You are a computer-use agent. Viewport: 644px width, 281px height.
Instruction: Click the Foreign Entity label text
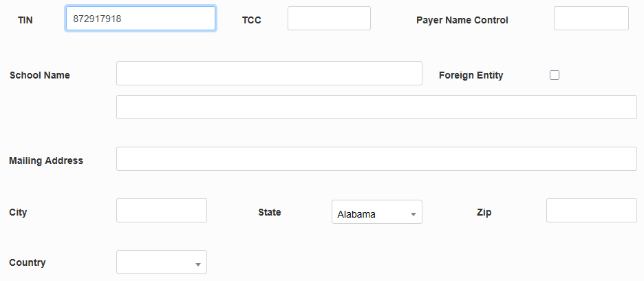pos(471,75)
